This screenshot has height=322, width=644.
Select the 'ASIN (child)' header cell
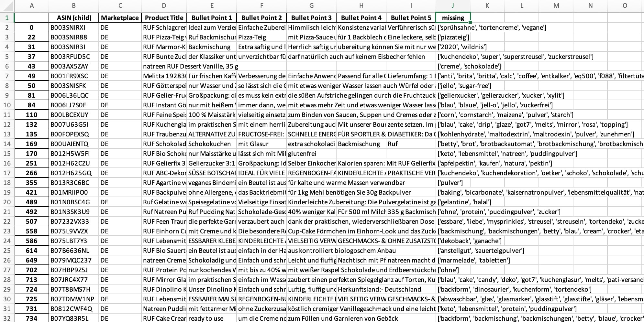coord(74,18)
